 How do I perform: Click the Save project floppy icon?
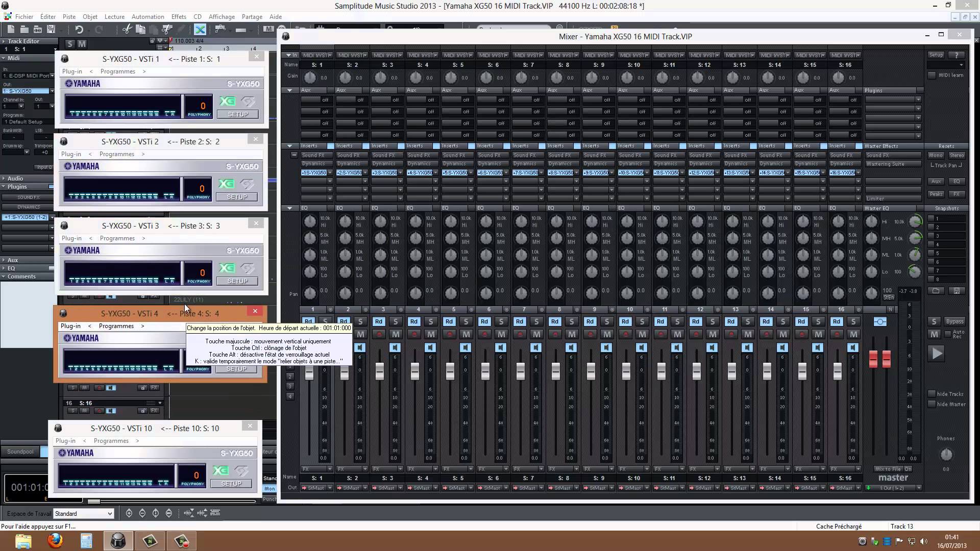tap(51, 30)
